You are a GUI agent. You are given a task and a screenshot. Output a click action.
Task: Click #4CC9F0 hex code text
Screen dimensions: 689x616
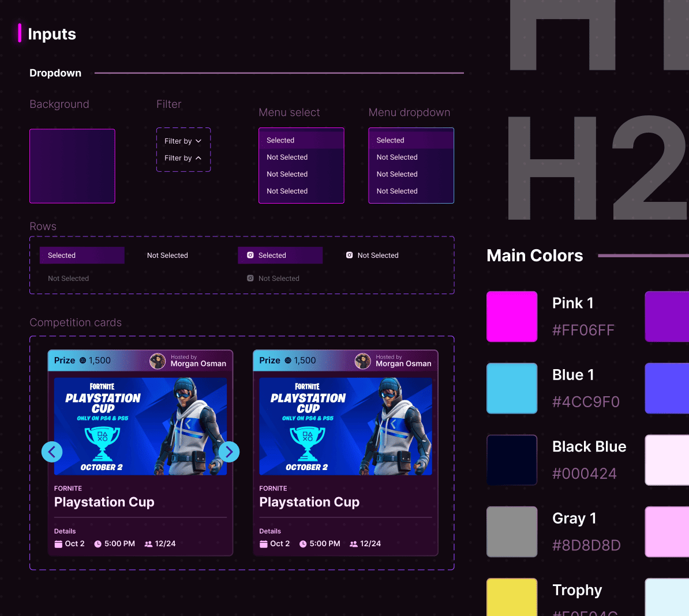586,402
